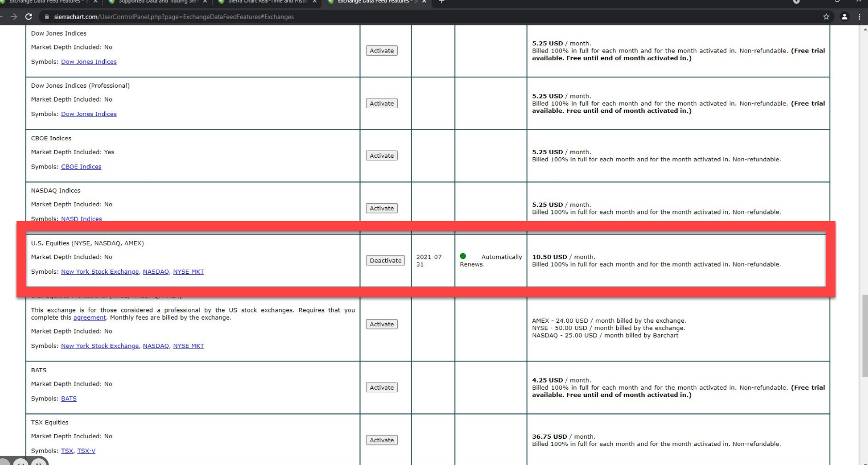Switch to the Sierra Chart Real-Time tab

pos(267,2)
